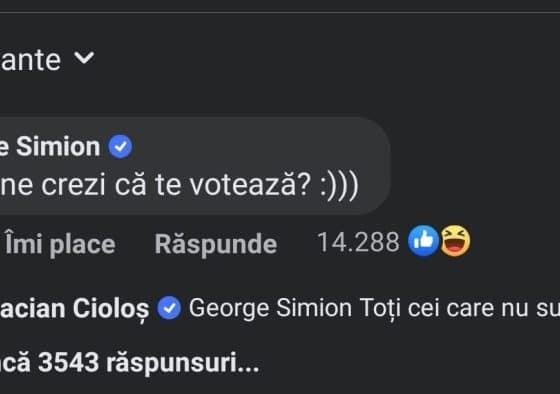View the 14.288 reactions count
The height and width of the screenshot is (394, 560).
pyautogui.click(x=358, y=242)
